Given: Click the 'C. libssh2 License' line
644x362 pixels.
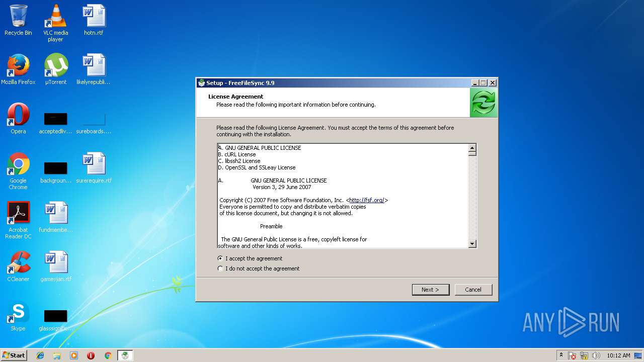Looking at the screenshot, I should pos(239,161).
